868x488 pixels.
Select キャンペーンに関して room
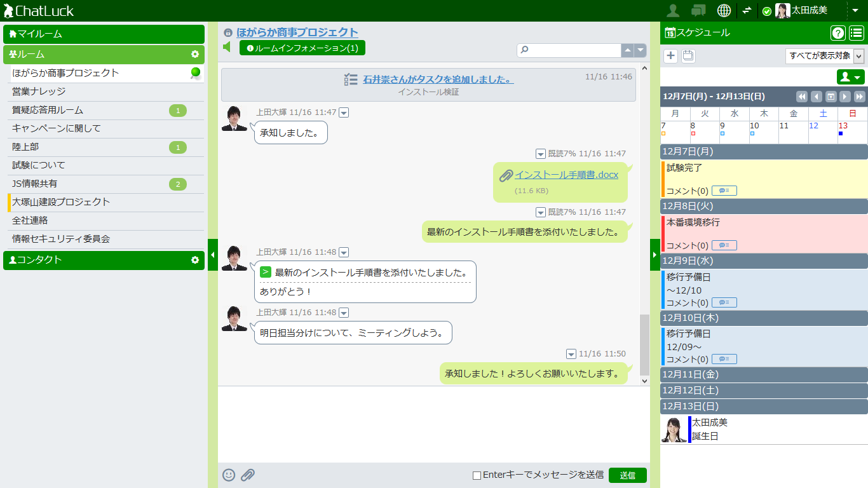(106, 128)
